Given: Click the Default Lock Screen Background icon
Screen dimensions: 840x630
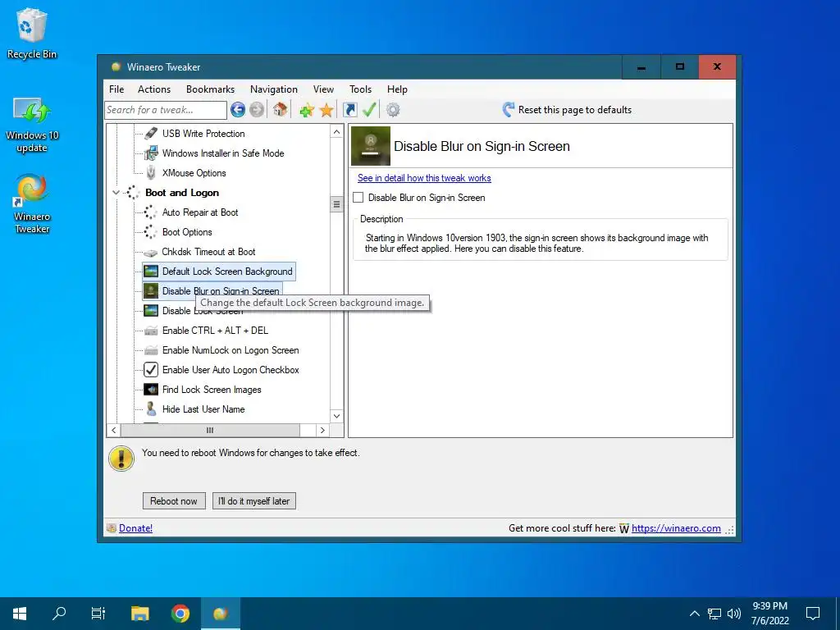Looking at the screenshot, I should (x=151, y=271).
